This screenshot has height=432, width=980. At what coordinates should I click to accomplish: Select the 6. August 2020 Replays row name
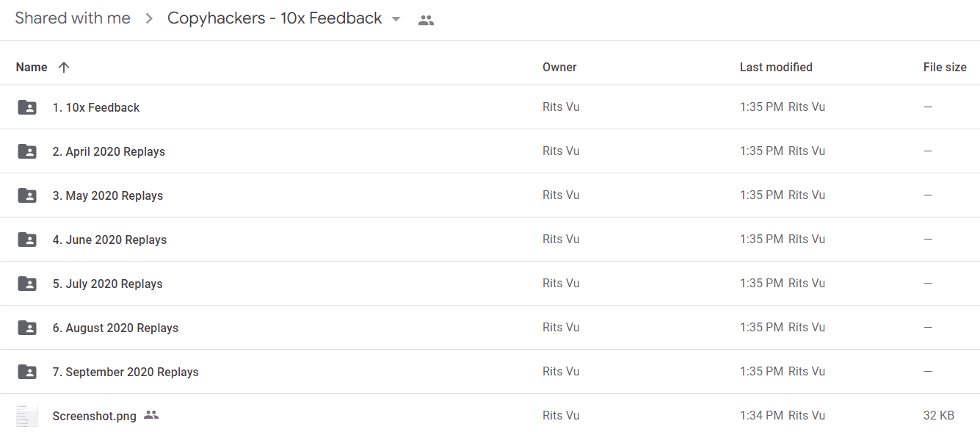(x=115, y=328)
